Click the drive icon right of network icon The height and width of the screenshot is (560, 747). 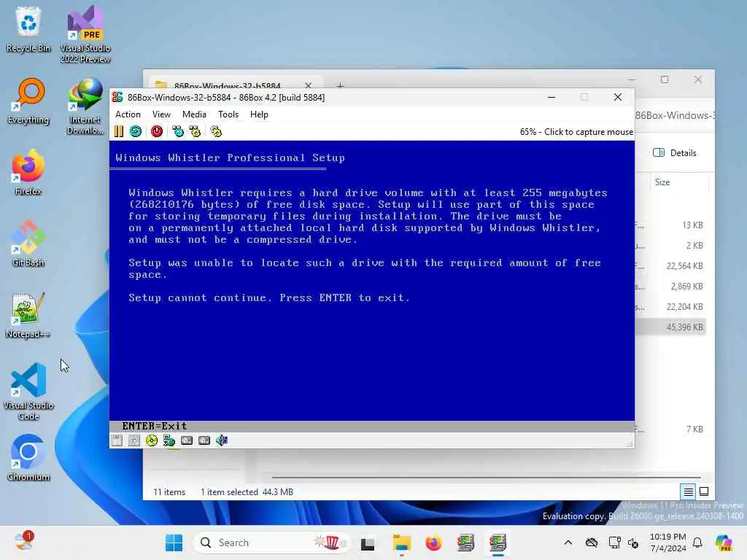tap(187, 440)
